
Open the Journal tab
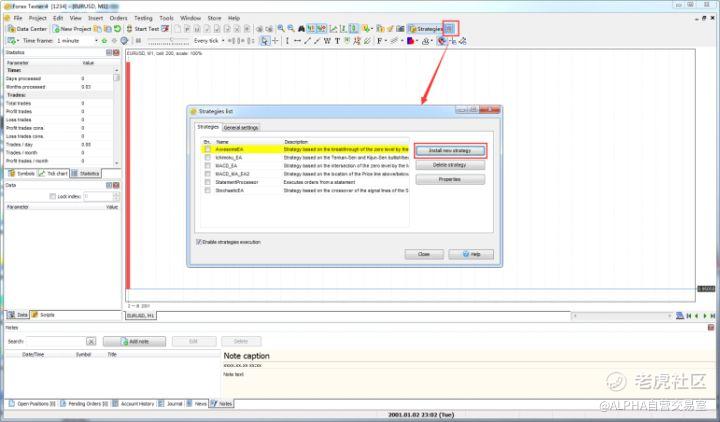point(171,404)
